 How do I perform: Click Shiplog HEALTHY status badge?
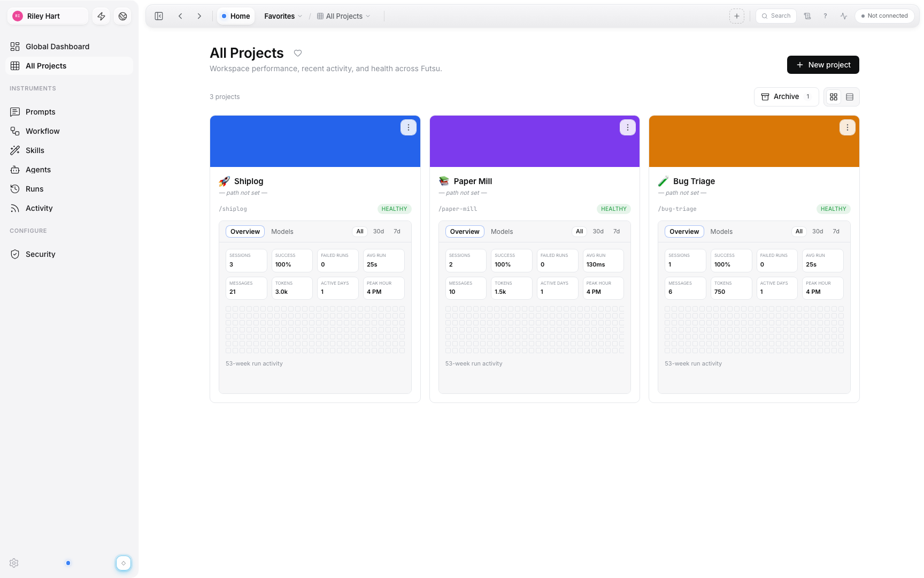point(394,209)
